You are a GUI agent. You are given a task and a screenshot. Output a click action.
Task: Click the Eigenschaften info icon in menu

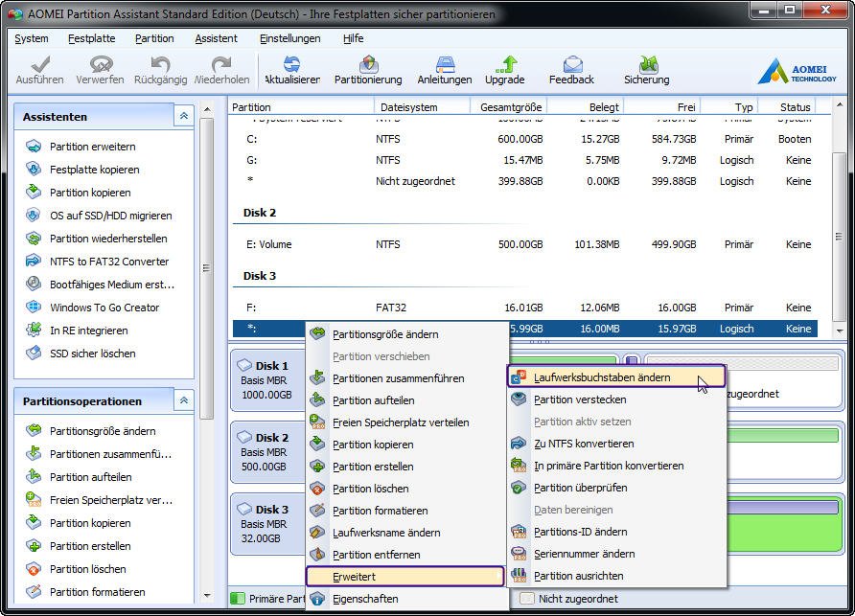pos(317,599)
